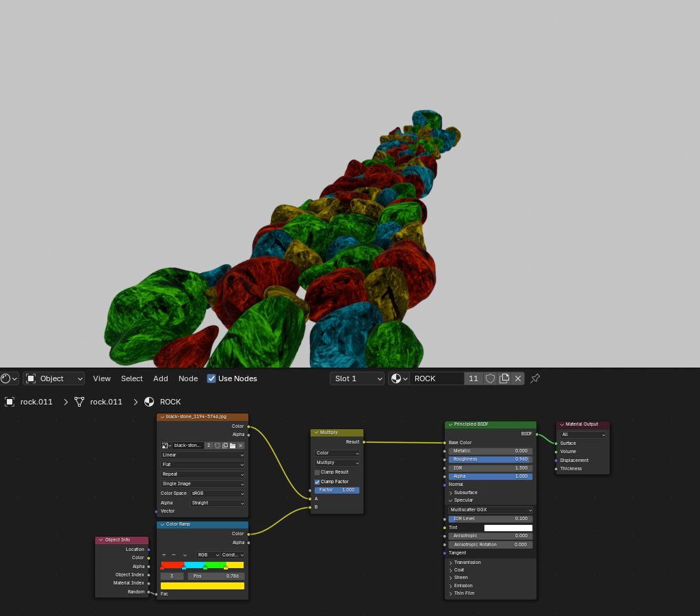The height and width of the screenshot is (616, 700).
Task: Click the new image copy icon
Action: point(225,446)
